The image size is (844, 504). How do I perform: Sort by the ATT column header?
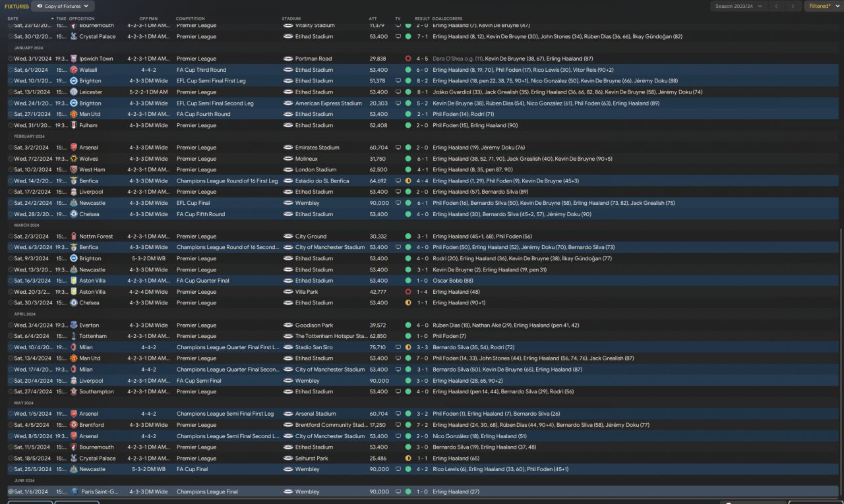coord(373,18)
